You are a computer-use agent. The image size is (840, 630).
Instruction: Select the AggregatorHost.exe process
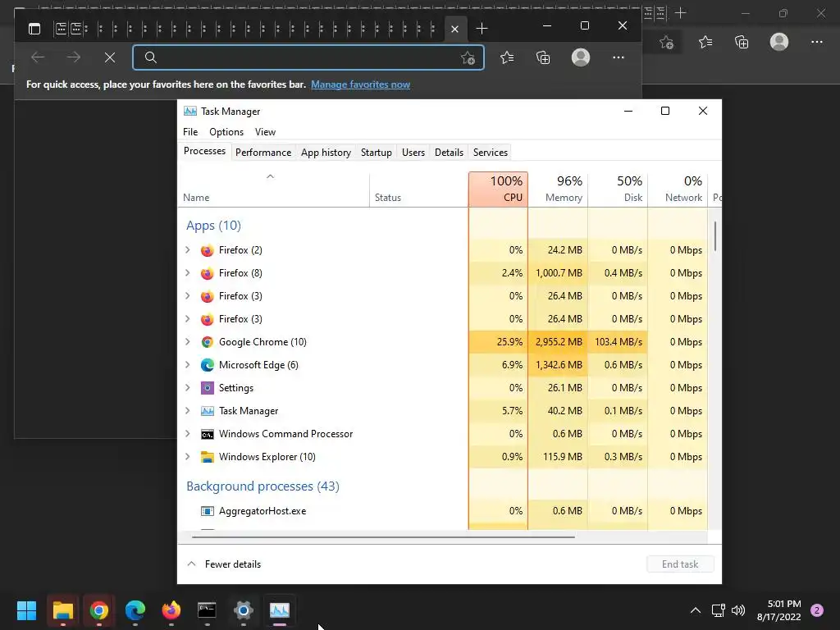click(x=442, y=511)
